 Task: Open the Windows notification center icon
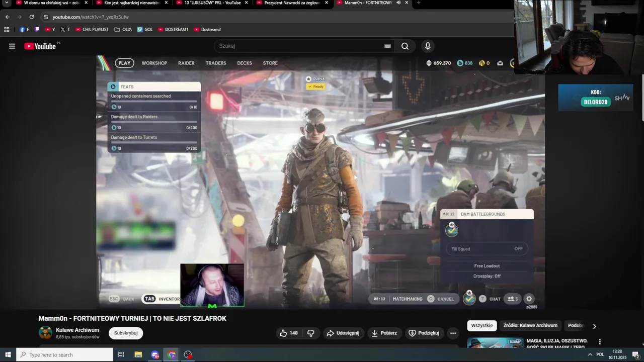(635, 354)
